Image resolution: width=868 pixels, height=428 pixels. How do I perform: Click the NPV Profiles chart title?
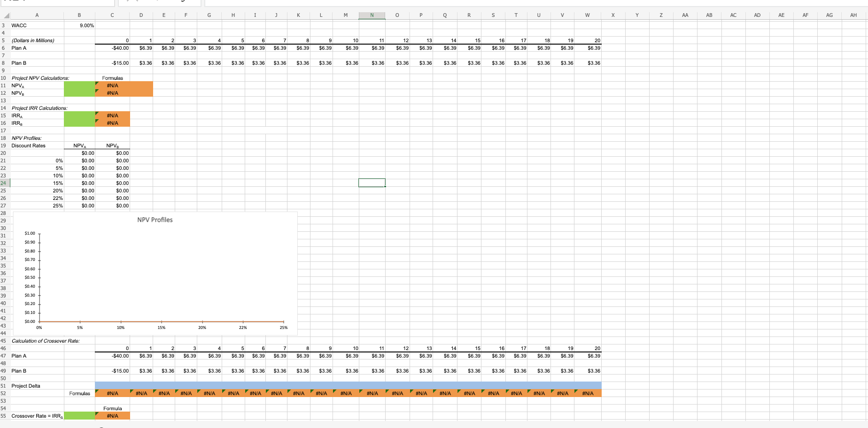(x=155, y=220)
